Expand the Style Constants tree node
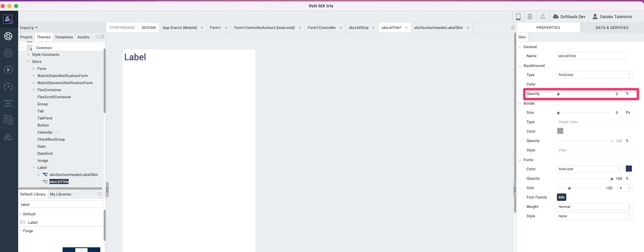This screenshot has width=644, height=252. tap(28, 55)
